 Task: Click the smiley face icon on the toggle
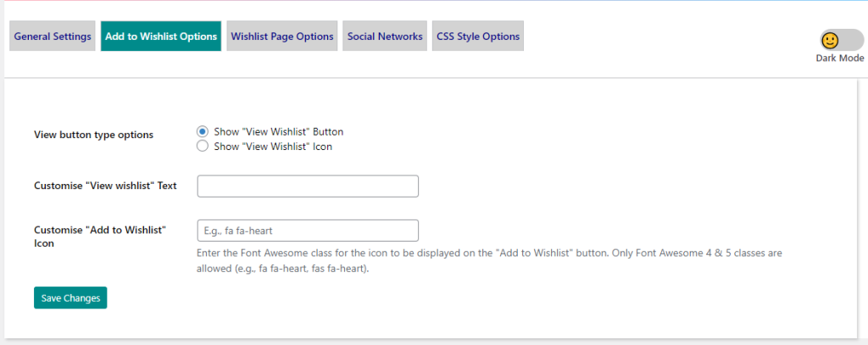pos(830,40)
